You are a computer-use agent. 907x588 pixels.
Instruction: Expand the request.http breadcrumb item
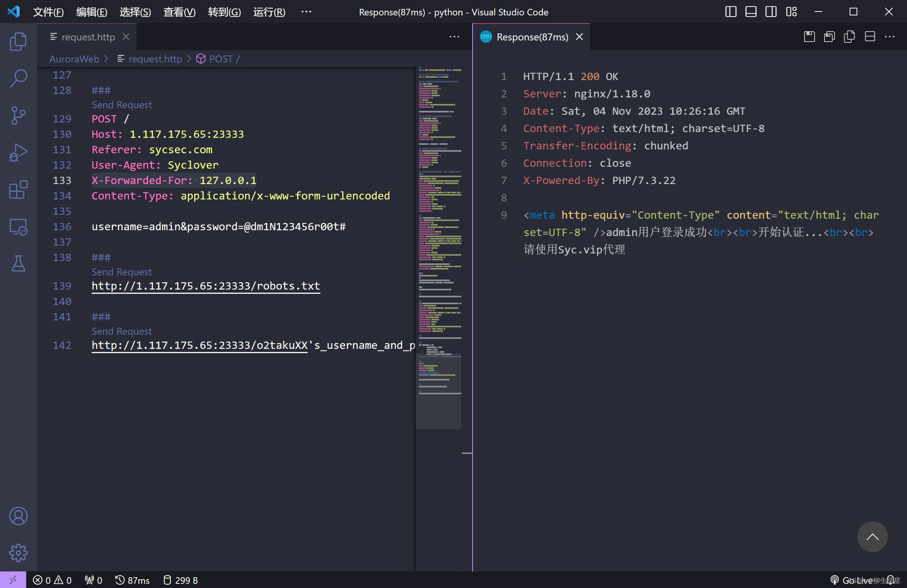tap(155, 59)
